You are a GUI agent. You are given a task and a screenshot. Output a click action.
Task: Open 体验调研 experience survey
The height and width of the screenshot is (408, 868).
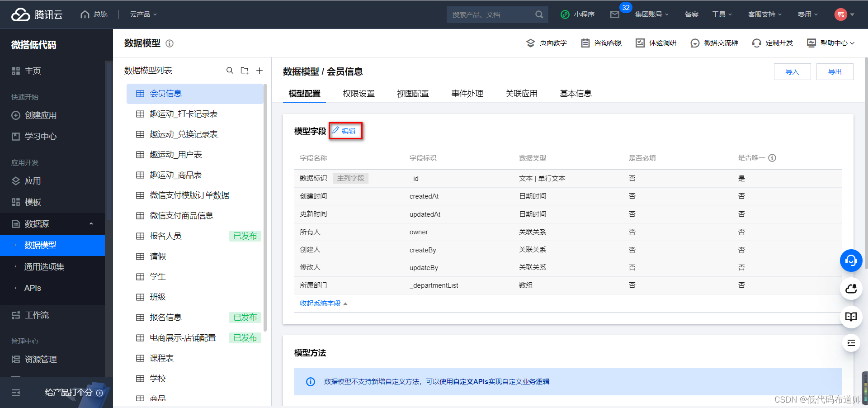click(656, 43)
